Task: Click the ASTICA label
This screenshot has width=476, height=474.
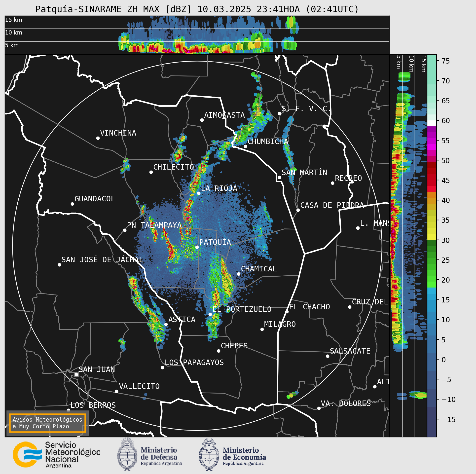Action: 182,319
